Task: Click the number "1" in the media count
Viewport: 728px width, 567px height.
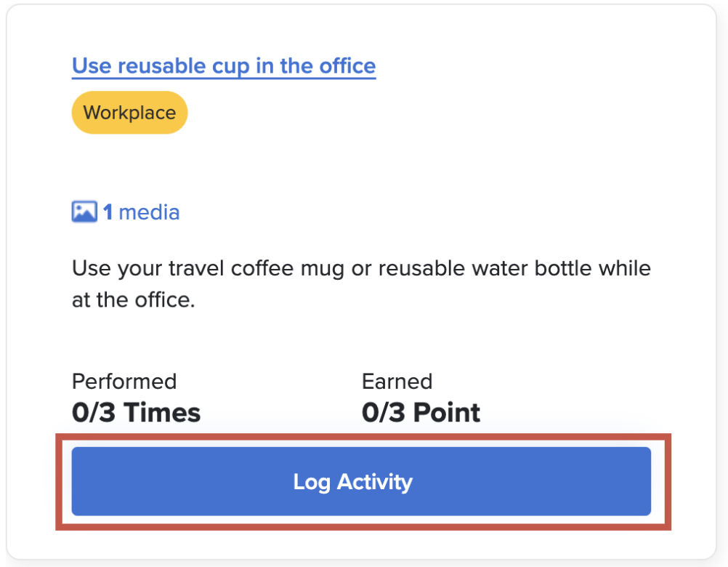Action: (108, 212)
